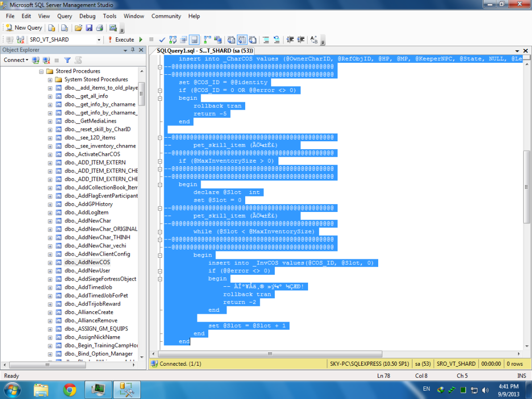Click Uncomment Selected Lines icon

277,39
